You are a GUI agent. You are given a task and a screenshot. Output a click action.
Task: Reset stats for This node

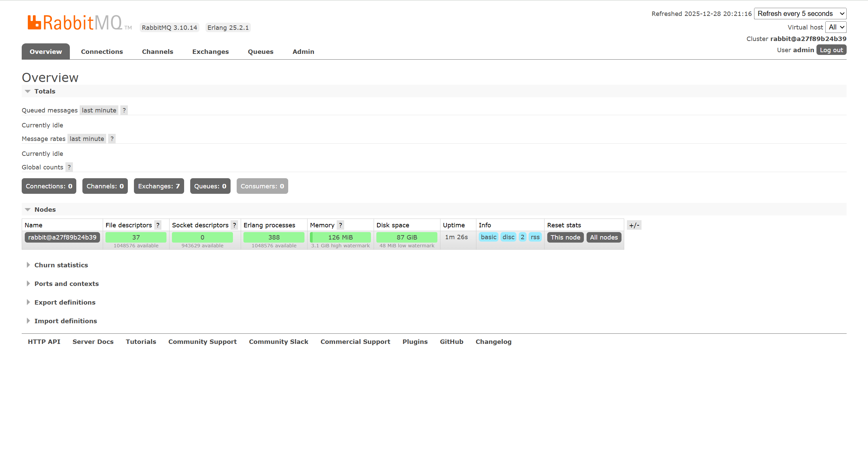click(x=565, y=237)
